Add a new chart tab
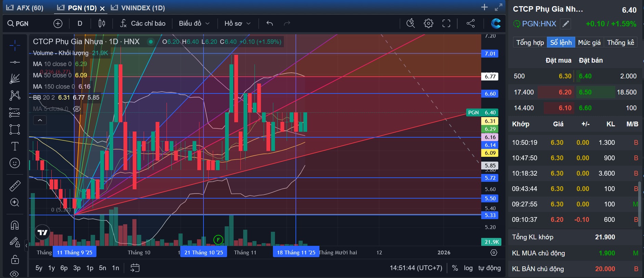This screenshot has width=644, height=278. (484, 7)
